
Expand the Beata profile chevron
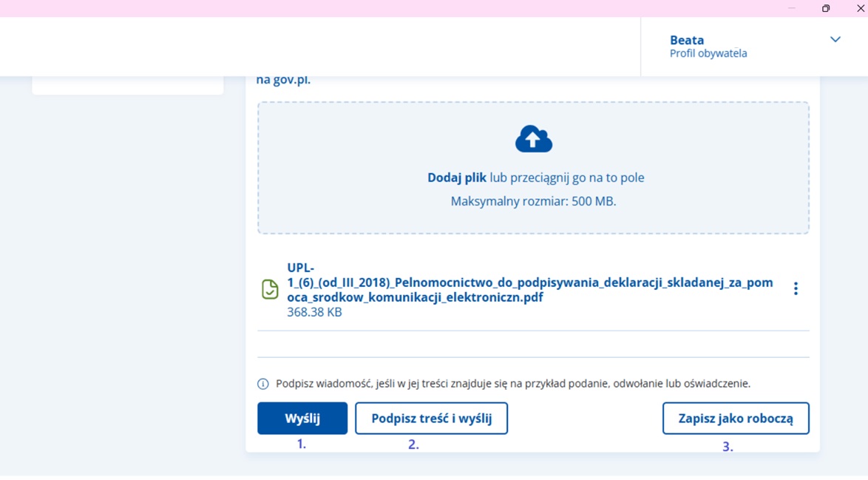835,40
